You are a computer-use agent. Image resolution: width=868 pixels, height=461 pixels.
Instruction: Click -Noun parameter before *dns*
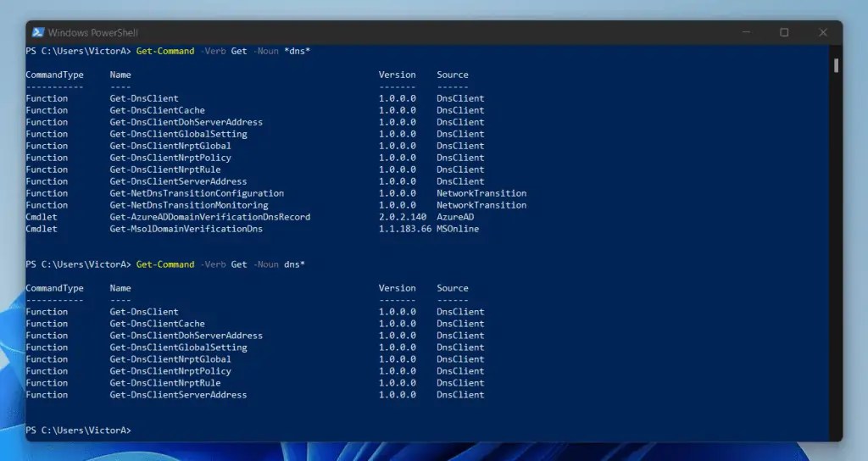click(265, 51)
